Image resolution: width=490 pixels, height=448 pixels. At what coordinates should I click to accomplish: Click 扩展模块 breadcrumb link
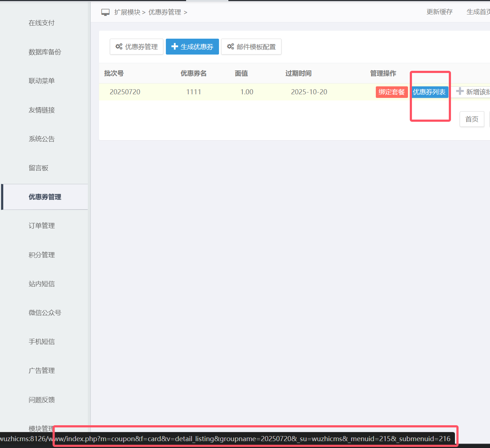[127, 12]
